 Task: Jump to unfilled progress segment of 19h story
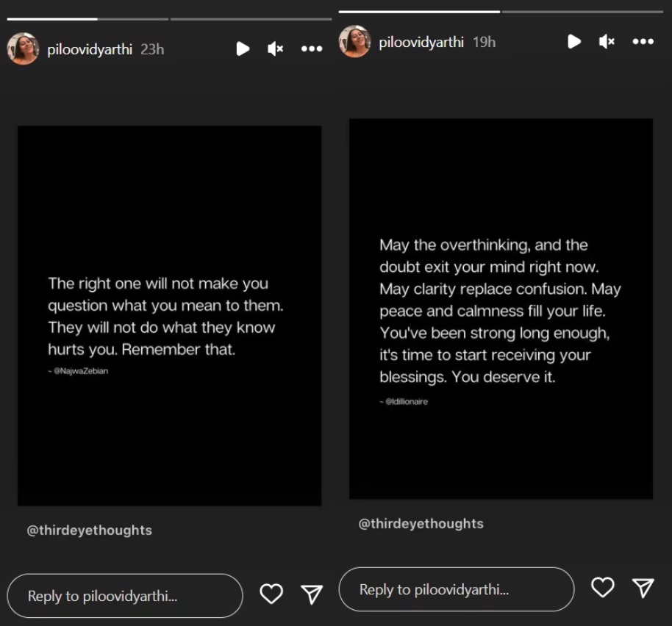pos(582,12)
